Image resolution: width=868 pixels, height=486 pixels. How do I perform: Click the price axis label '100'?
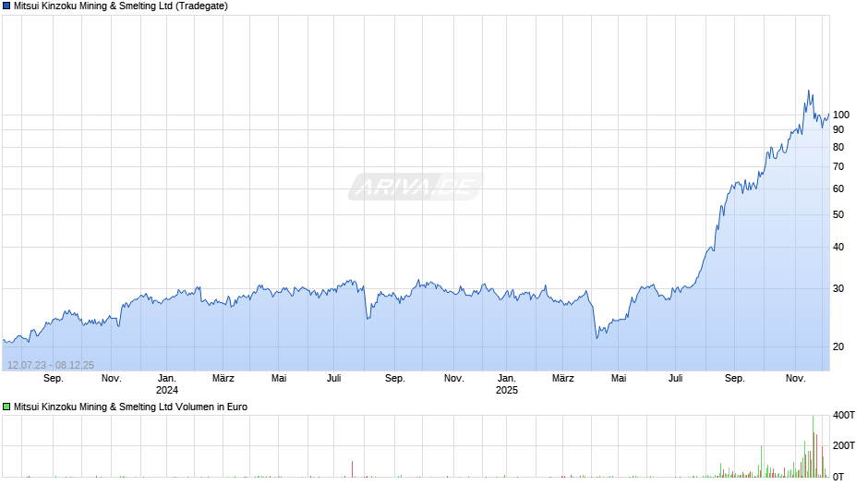click(x=841, y=115)
